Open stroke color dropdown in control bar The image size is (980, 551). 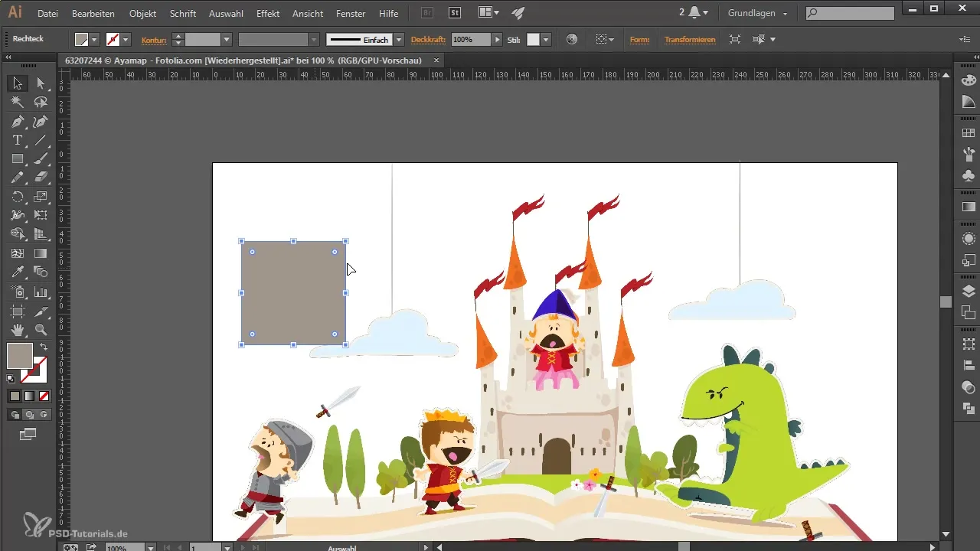click(126, 39)
